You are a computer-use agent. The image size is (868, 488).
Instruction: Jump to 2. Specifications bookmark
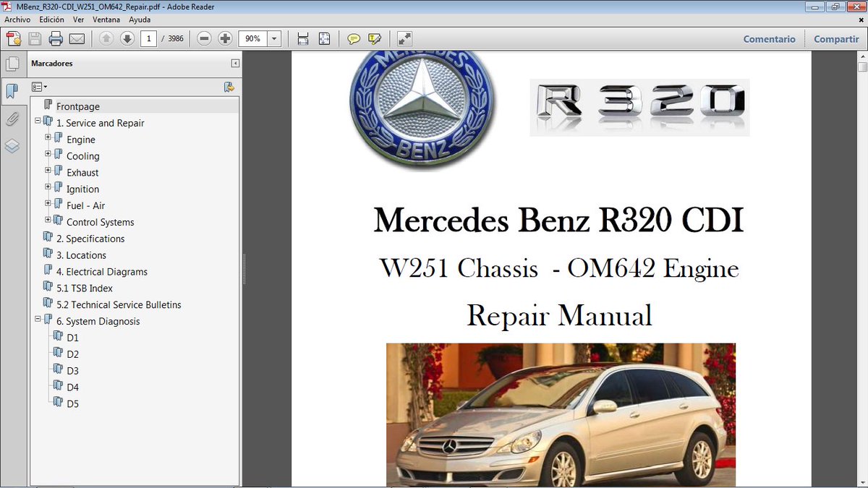[x=90, y=239]
